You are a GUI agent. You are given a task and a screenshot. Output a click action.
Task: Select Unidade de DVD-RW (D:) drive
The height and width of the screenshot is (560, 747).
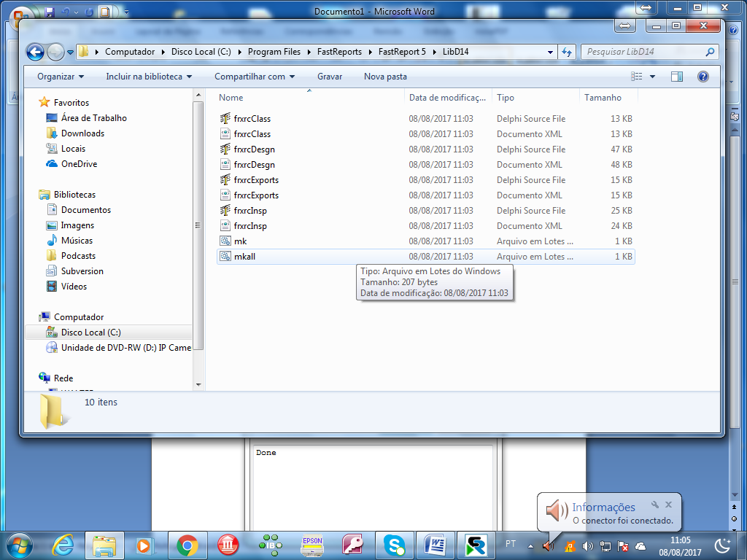[125, 348]
